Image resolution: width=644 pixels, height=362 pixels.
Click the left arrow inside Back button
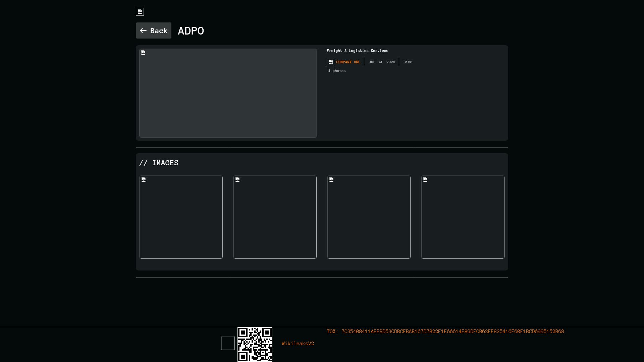point(143,31)
